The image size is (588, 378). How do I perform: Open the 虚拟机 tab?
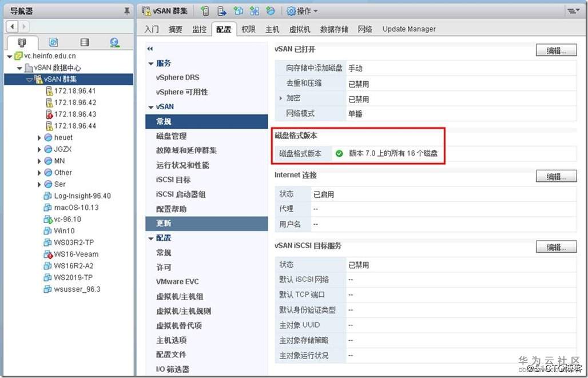coord(300,29)
